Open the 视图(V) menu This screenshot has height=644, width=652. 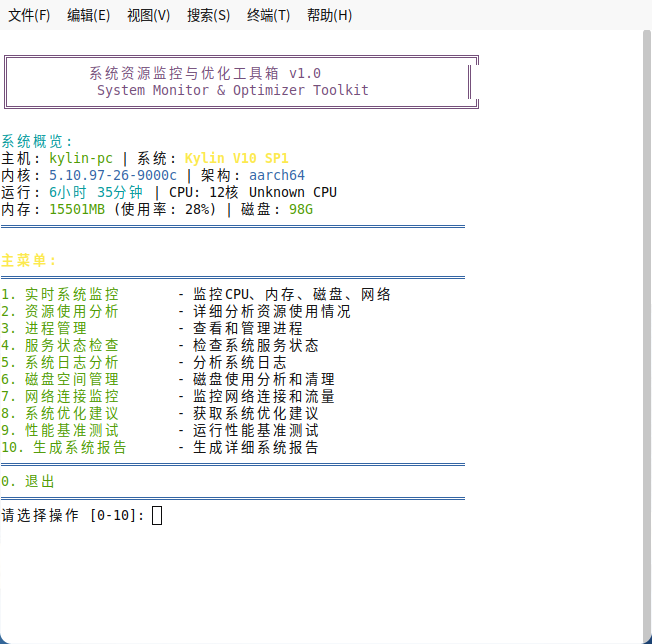pos(149,15)
